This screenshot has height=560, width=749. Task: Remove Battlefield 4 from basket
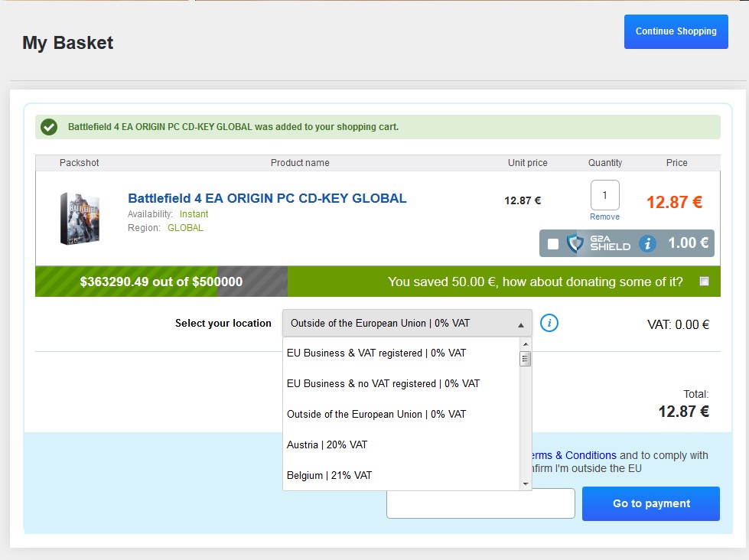point(604,217)
